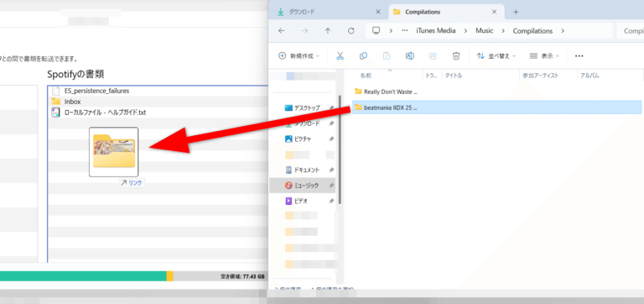
Task: Click the Share icon in toolbar
Action: [x=433, y=56]
